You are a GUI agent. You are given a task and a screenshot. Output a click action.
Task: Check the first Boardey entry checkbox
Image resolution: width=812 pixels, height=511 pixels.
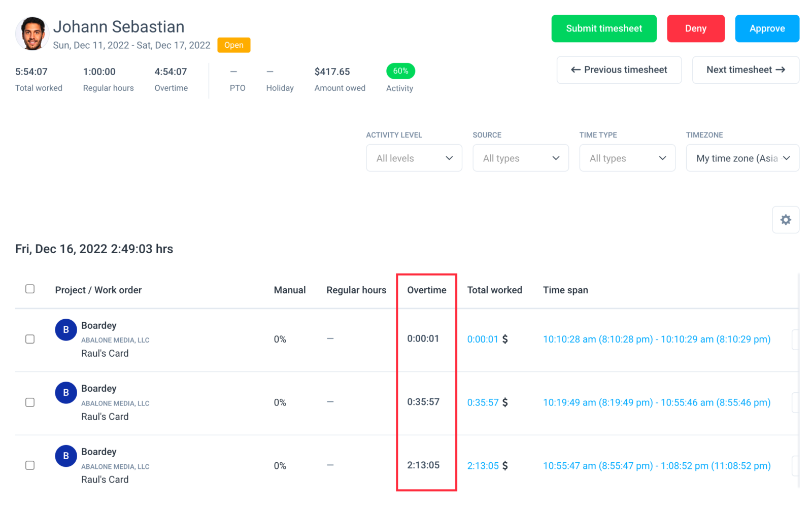pyautogui.click(x=30, y=339)
